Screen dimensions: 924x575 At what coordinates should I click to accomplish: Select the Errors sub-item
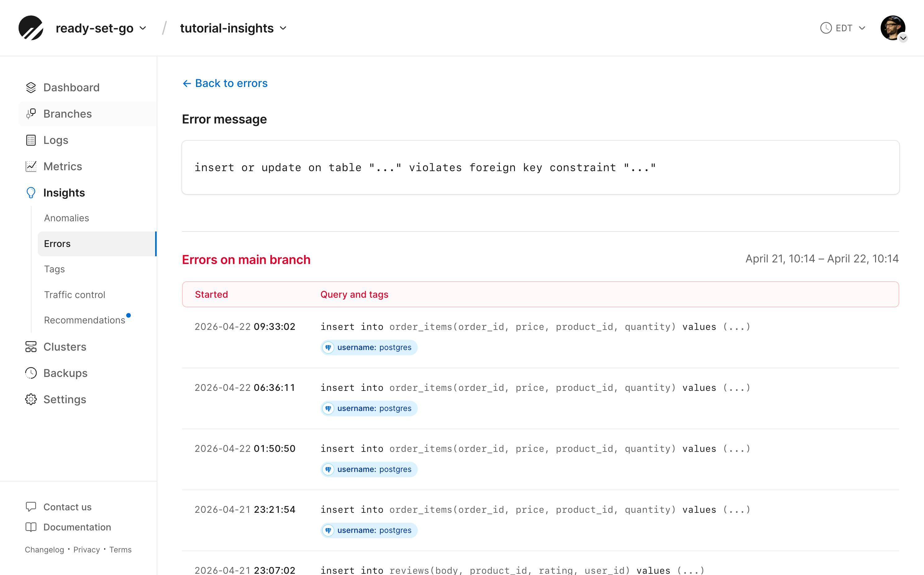(97, 244)
